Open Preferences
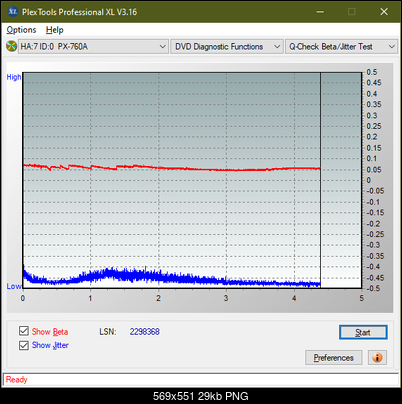The width and height of the screenshot is (402, 404). click(x=334, y=358)
